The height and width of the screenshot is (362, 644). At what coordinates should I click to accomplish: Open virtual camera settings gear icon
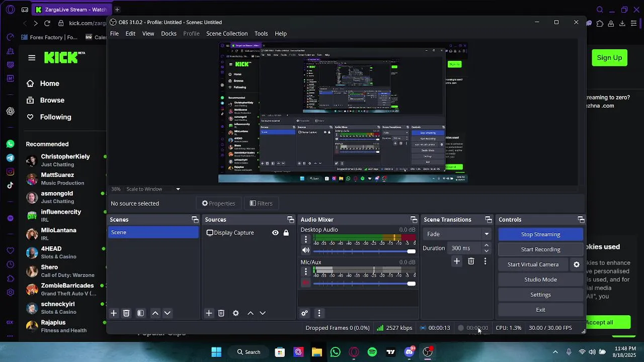pos(577,264)
